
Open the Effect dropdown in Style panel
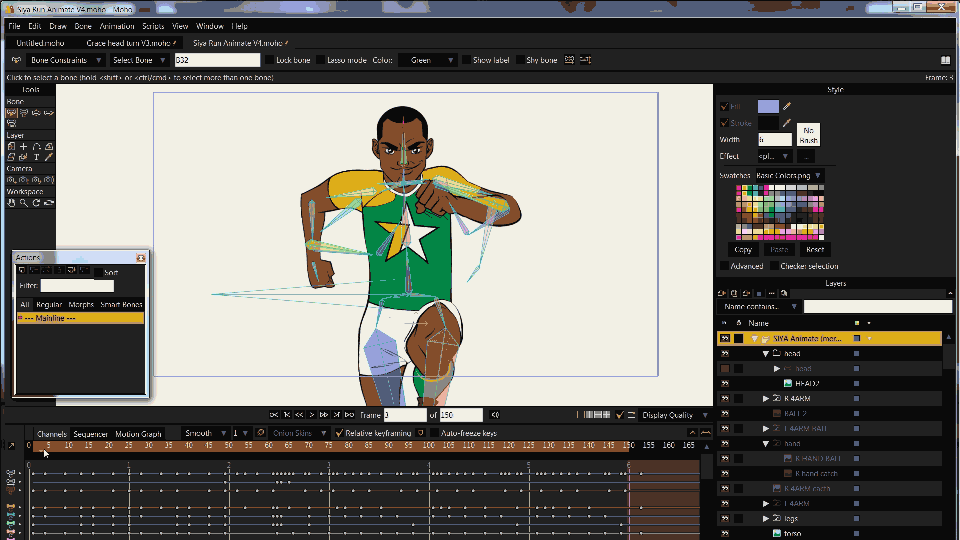773,157
